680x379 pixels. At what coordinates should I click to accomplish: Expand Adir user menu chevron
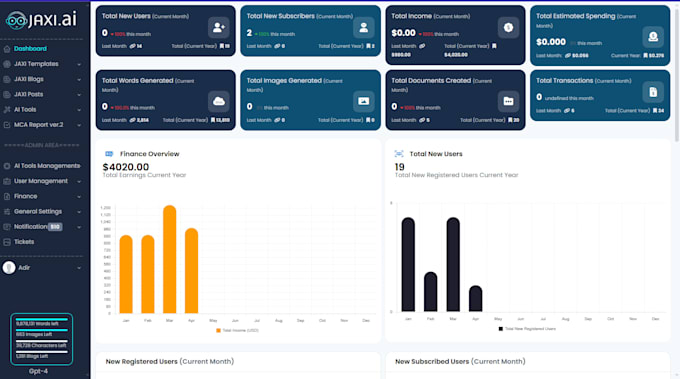pyautogui.click(x=79, y=268)
